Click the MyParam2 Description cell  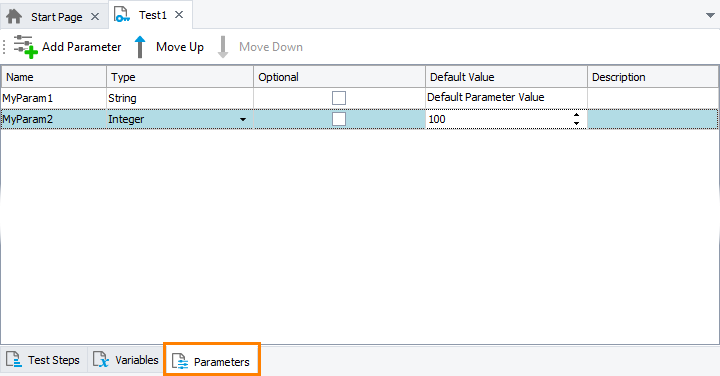[x=653, y=119]
